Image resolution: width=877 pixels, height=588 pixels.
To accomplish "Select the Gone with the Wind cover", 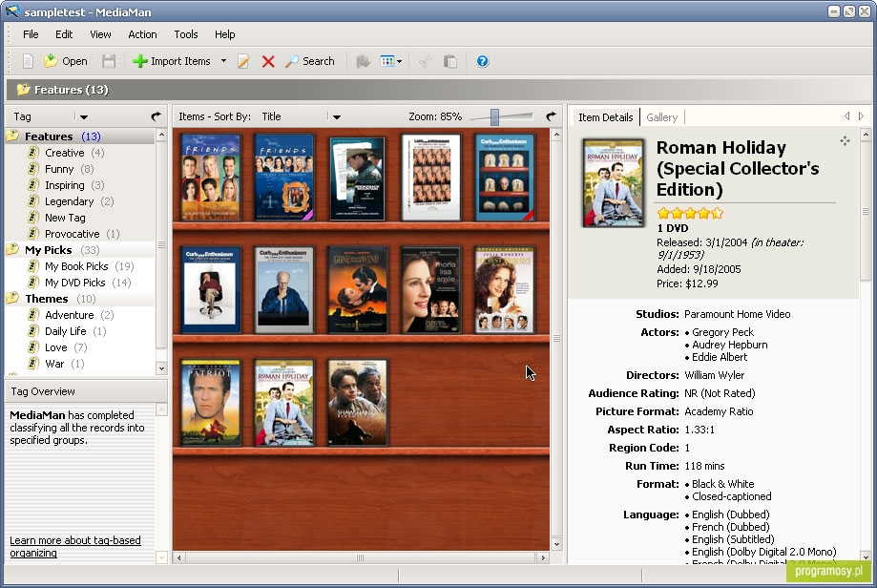I will (358, 290).
